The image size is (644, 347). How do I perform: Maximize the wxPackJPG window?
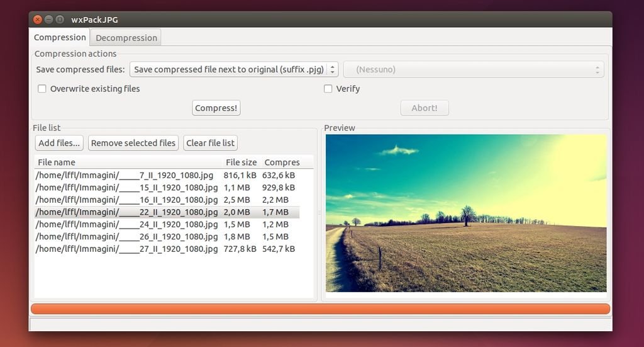coord(60,20)
